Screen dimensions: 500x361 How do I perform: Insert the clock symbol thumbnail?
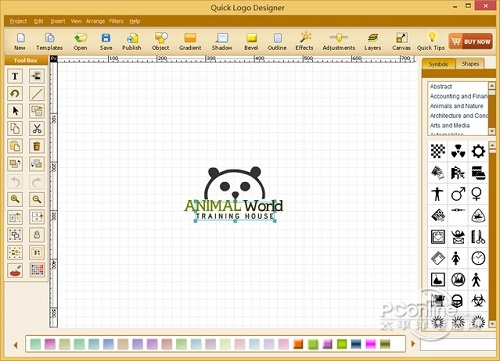478,258
